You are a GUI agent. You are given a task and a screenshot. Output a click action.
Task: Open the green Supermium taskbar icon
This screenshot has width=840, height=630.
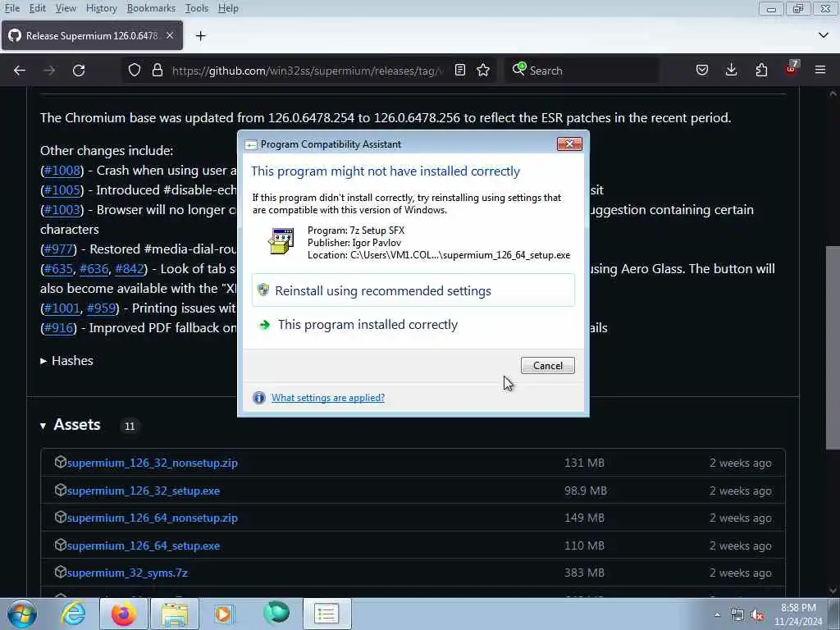click(x=276, y=613)
